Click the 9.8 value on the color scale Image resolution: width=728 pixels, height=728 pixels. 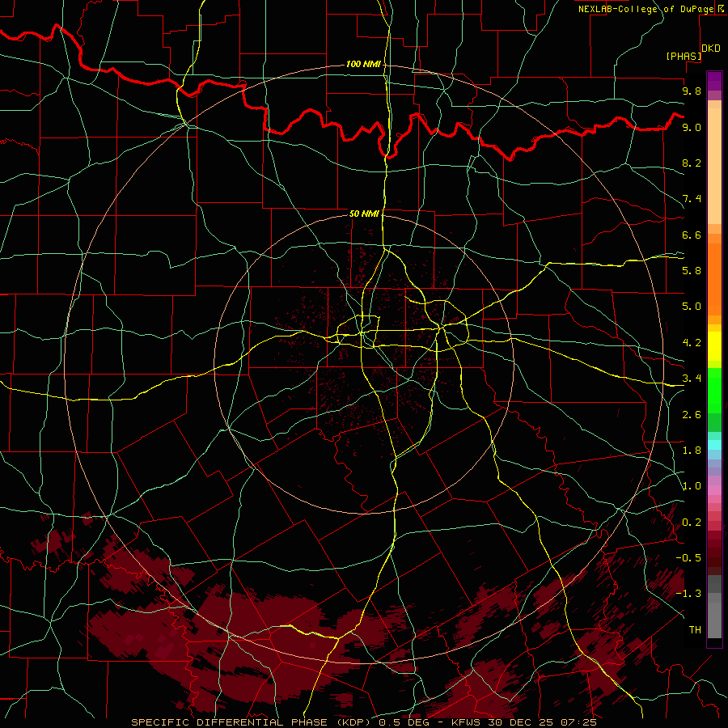(692, 91)
